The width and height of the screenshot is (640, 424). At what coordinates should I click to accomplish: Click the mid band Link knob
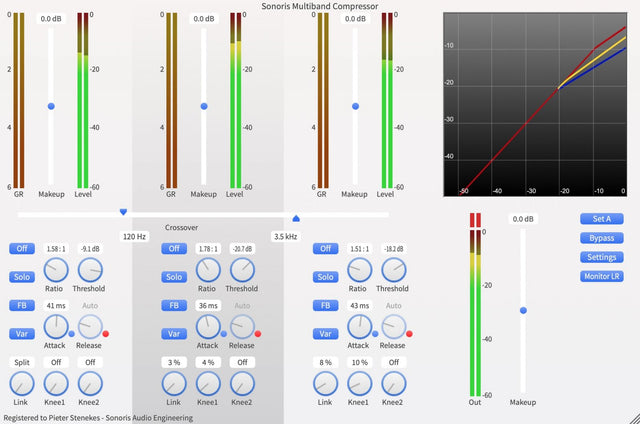tap(174, 383)
